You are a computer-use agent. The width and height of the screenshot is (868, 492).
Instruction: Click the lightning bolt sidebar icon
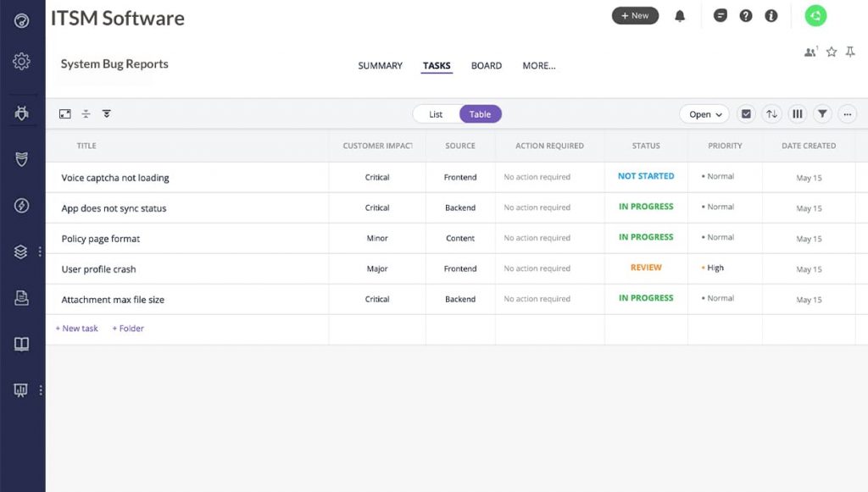pos(22,206)
